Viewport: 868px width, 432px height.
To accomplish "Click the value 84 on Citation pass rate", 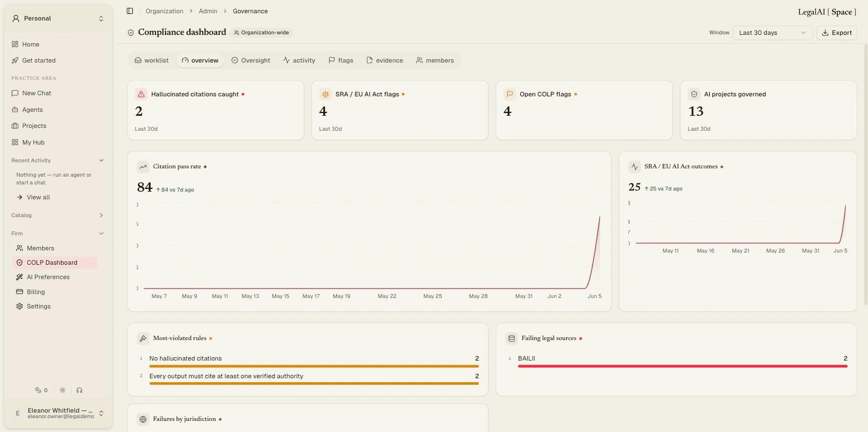I will pos(144,187).
